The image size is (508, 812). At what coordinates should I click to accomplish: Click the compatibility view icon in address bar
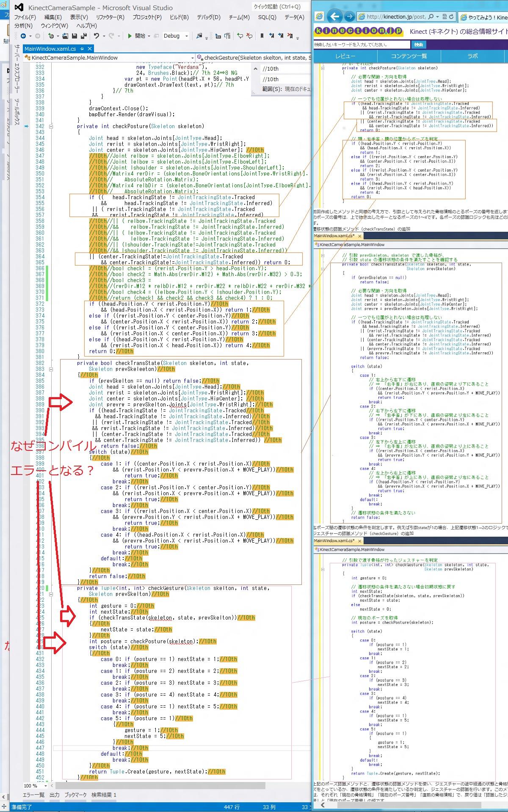coord(445,16)
